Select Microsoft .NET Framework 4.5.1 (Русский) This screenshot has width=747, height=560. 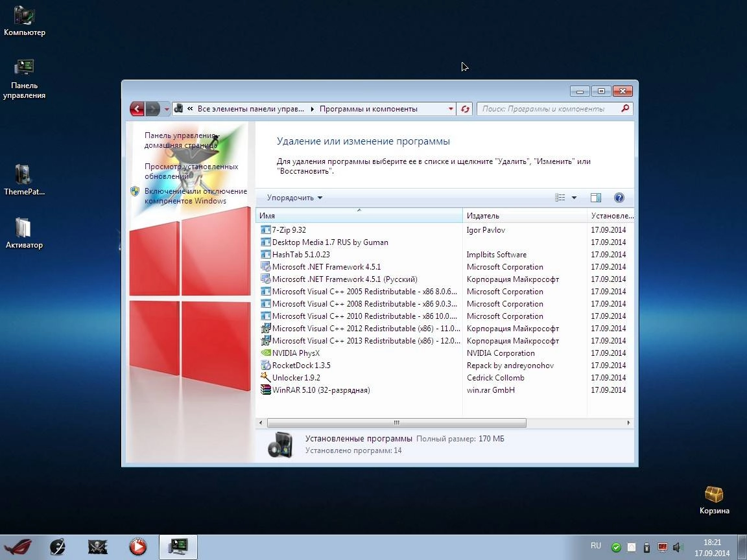click(x=445, y=279)
